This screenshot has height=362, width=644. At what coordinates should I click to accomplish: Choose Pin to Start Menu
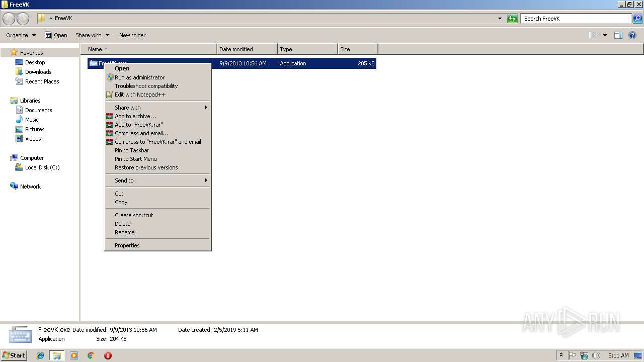[157, 159]
